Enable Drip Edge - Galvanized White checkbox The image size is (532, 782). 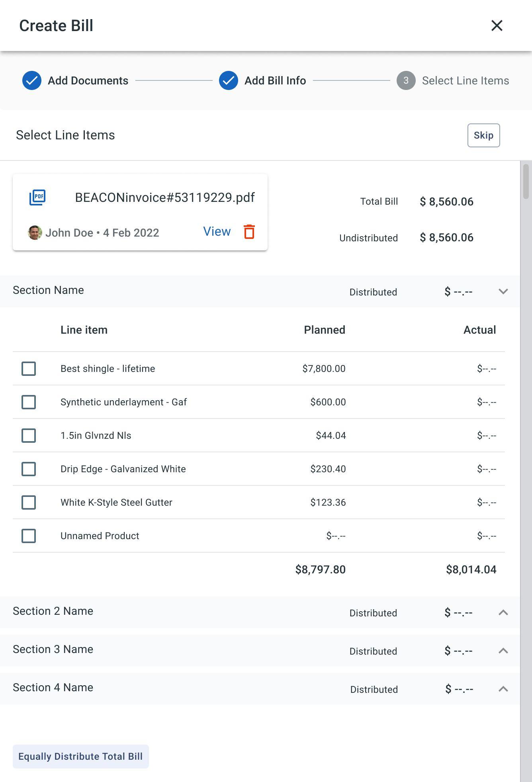click(x=29, y=469)
